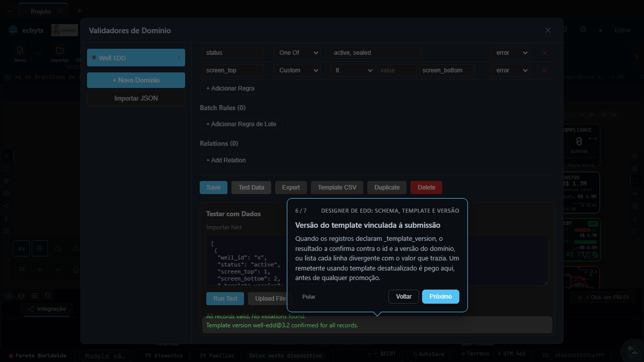Close the Validadores de Domínio dialog
The width and height of the screenshot is (644, 362).
548,30
